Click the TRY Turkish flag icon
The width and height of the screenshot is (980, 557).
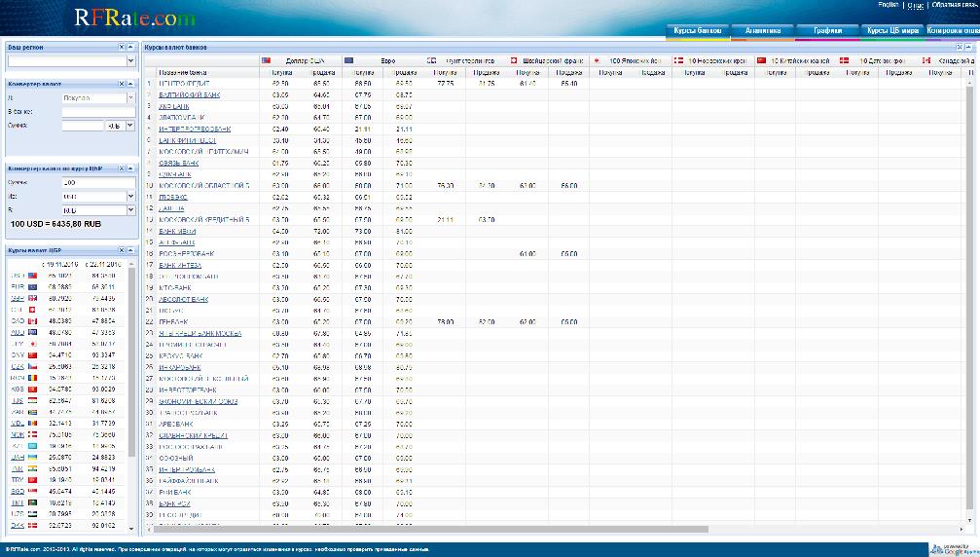[32, 479]
